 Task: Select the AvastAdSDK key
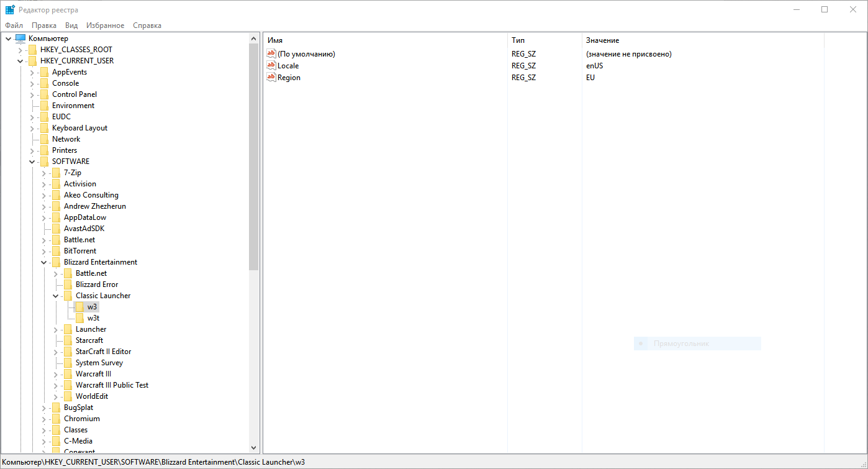pos(84,229)
